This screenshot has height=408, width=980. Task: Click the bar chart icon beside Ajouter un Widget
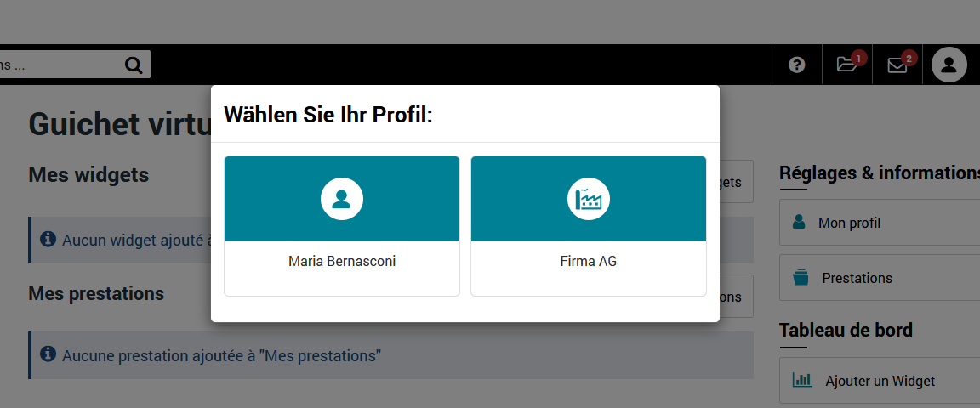(x=801, y=381)
